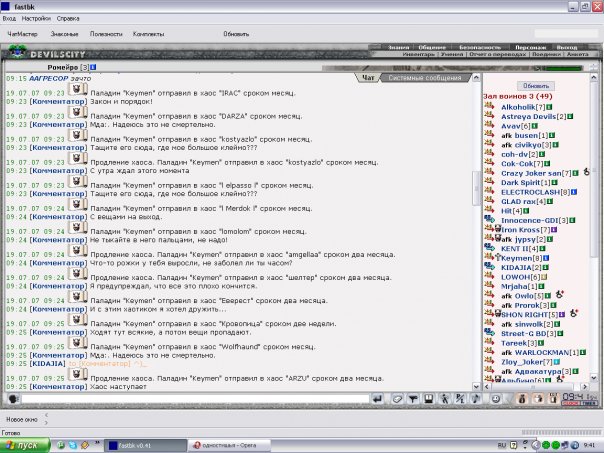Open info icon beside ELECTROCLASH[8]

574,192
